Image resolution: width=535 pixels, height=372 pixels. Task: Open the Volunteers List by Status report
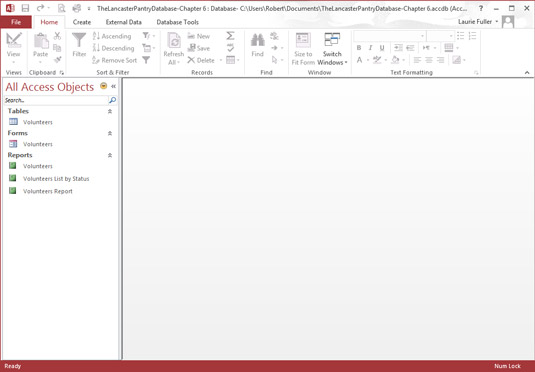(x=56, y=178)
